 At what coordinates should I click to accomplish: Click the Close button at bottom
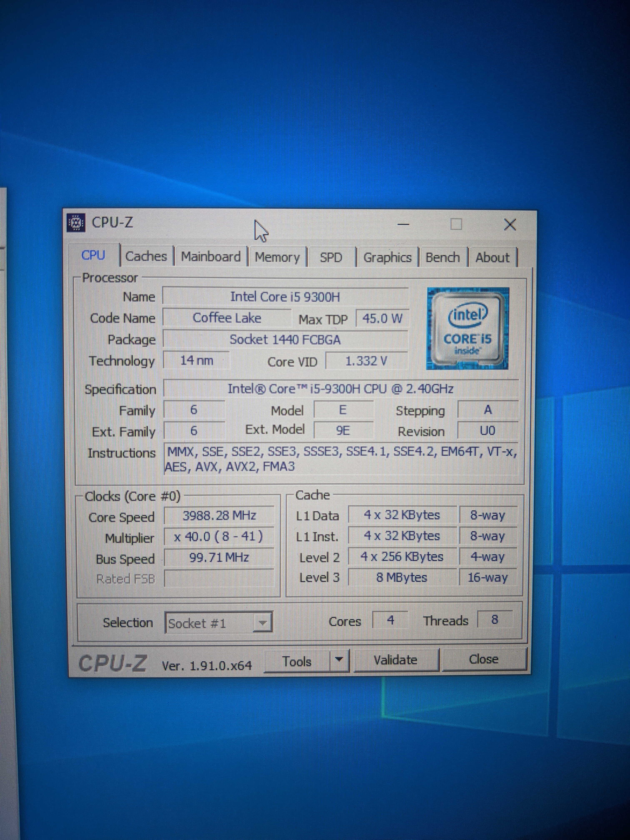[484, 659]
